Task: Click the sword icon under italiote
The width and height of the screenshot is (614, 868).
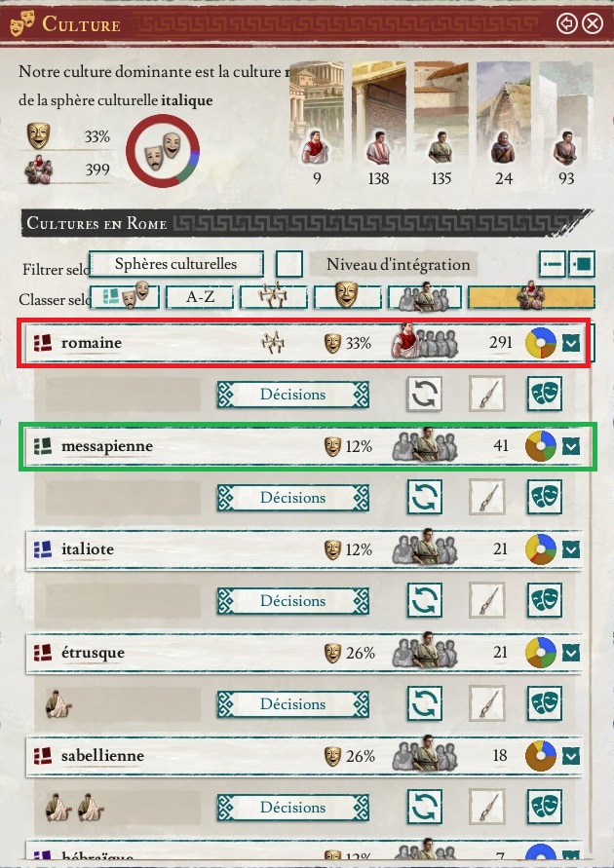Action: click(487, 600)
